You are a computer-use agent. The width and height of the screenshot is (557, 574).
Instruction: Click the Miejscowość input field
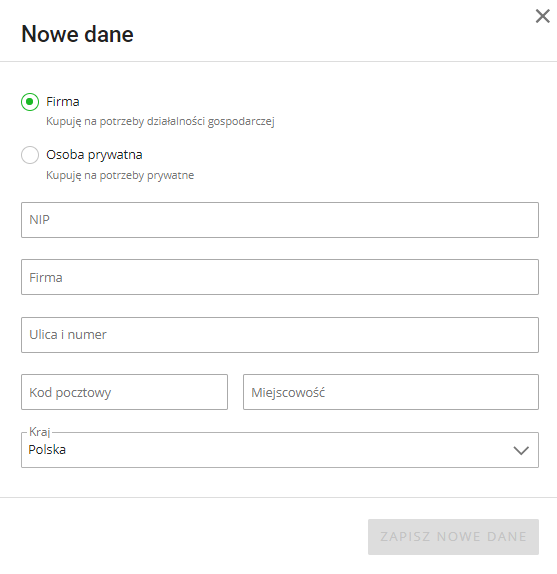[x=391, y=392]
